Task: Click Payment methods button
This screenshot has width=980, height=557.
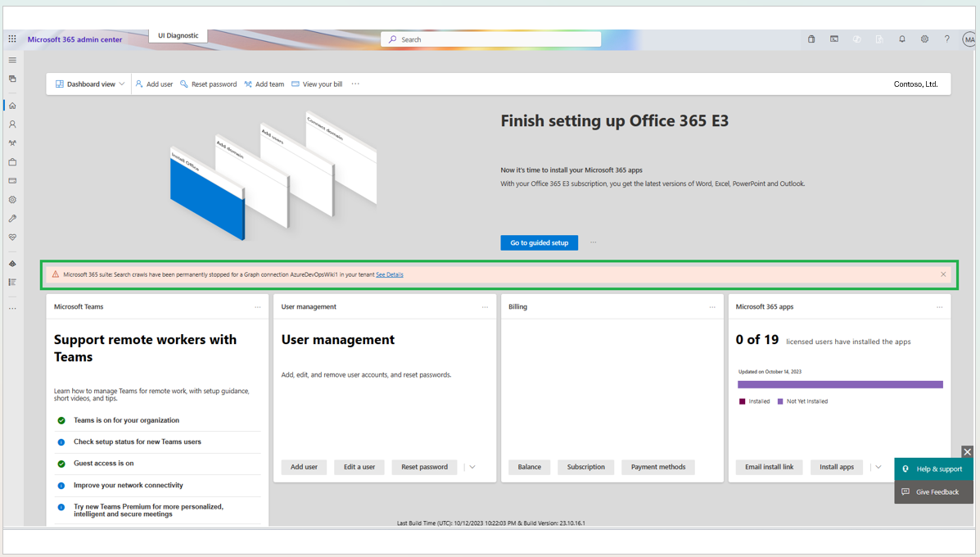Action: pyautogui.click(x=658, y=467)
